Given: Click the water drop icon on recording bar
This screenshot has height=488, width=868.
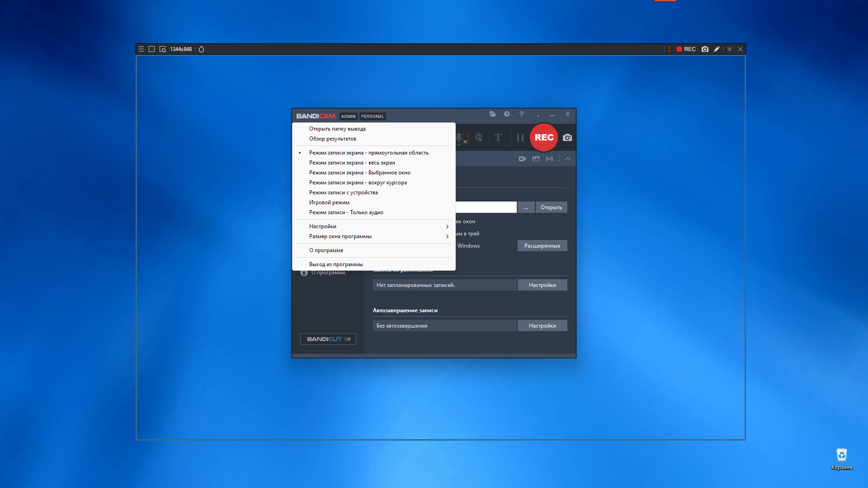Looking at the screenshot, I should [202, 49].
